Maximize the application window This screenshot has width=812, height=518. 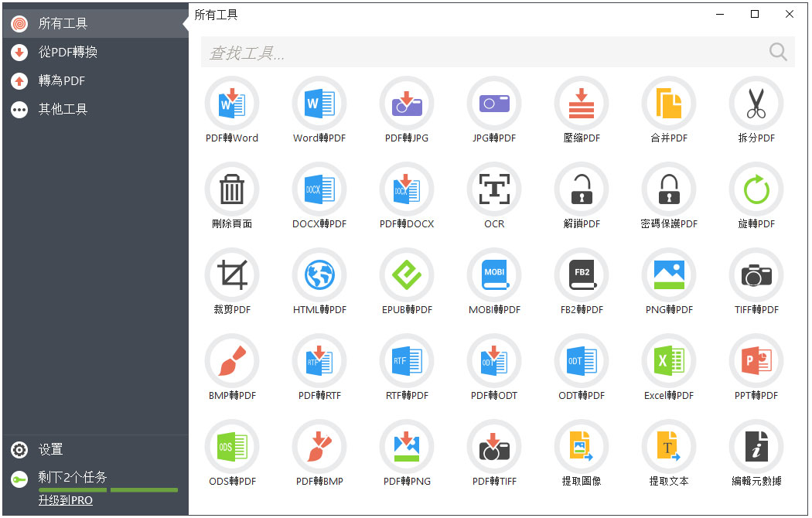click(x=755, y=14)
